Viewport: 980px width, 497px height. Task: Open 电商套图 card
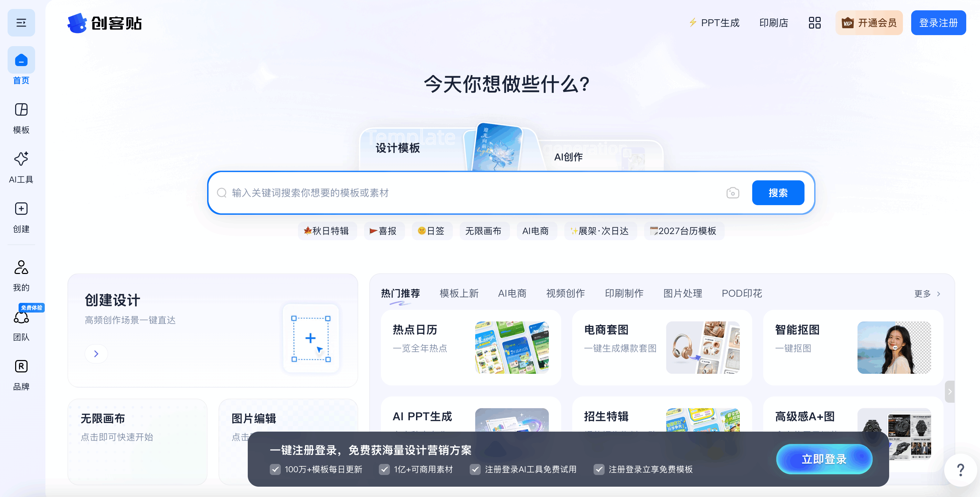click(662, 347)
